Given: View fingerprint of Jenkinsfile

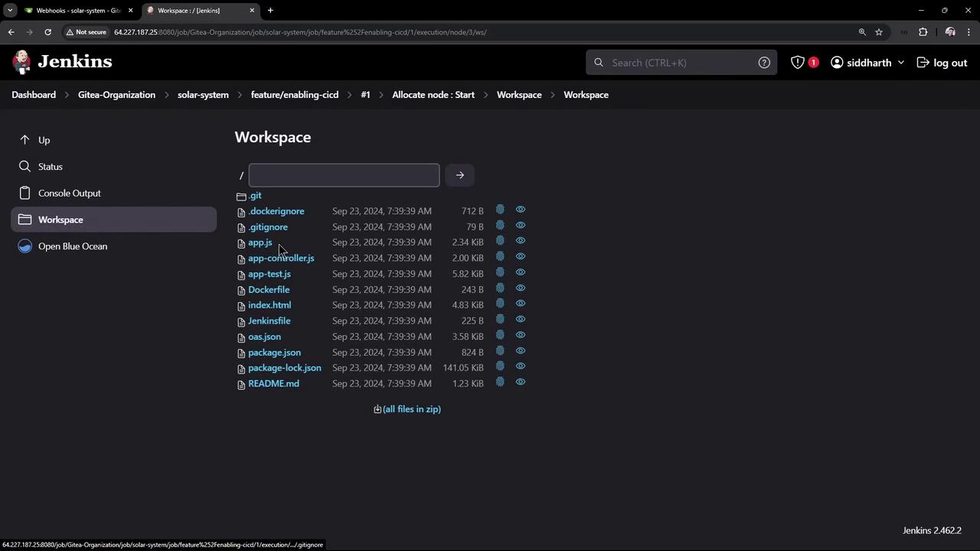Looking at the screenshot, I should 500,320.
